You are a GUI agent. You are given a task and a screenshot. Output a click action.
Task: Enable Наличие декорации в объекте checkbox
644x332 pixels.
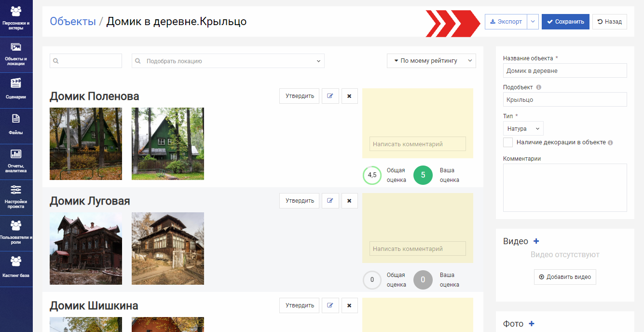[x=508, y=142]
